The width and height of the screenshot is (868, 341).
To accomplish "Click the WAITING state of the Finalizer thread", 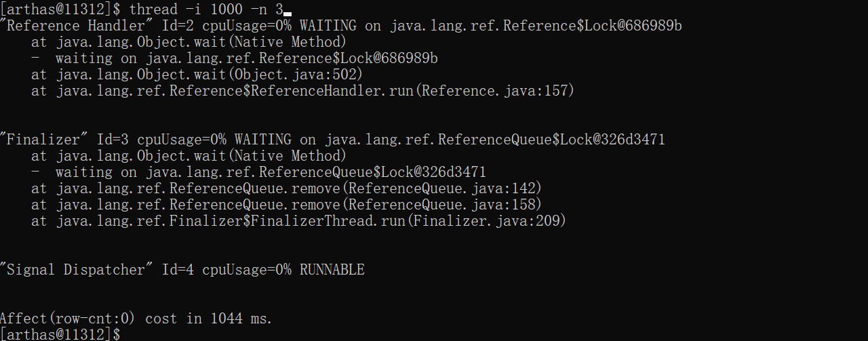I will pos(262,140).
